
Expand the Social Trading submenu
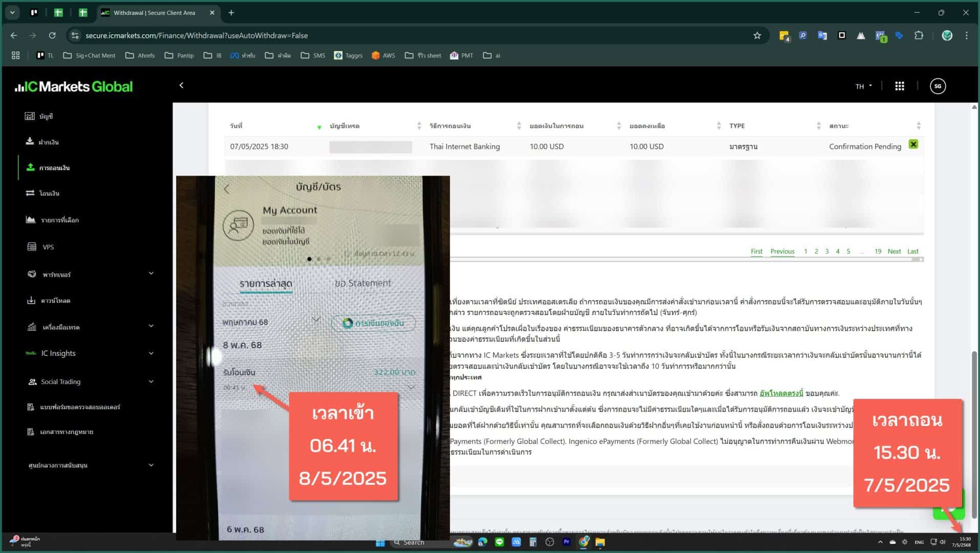point(151,381)
